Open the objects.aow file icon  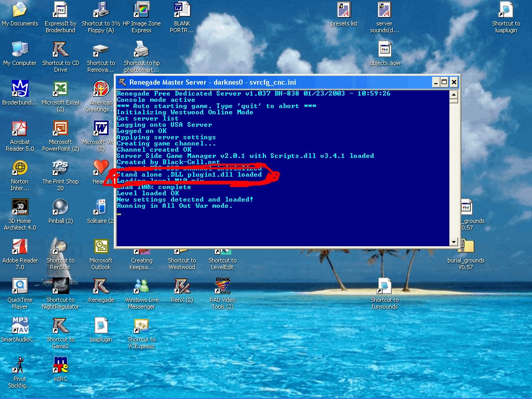[x=384, y=49]
